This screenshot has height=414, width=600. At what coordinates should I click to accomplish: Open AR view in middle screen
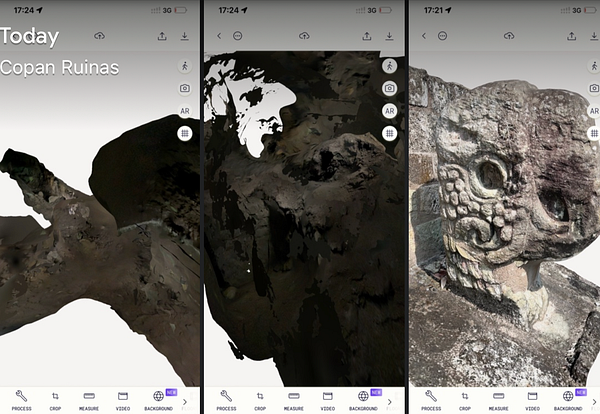pos(390,111)
